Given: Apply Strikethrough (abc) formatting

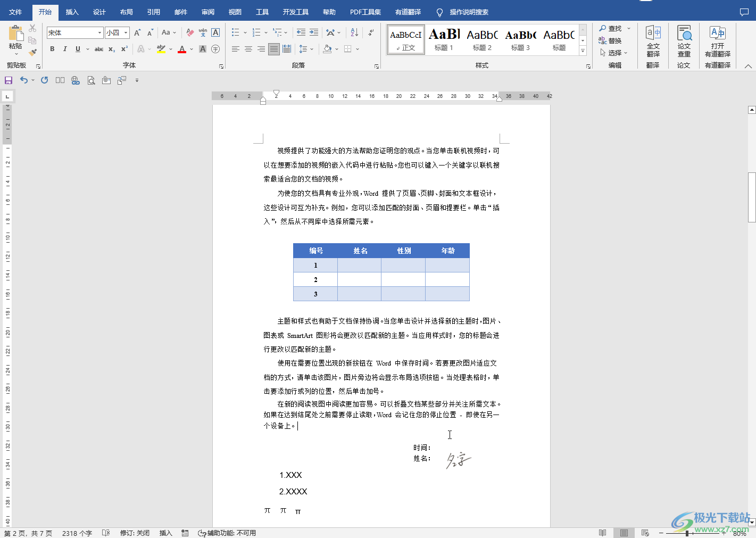Looking at the screenshot, I should click(x=99, y=49).
